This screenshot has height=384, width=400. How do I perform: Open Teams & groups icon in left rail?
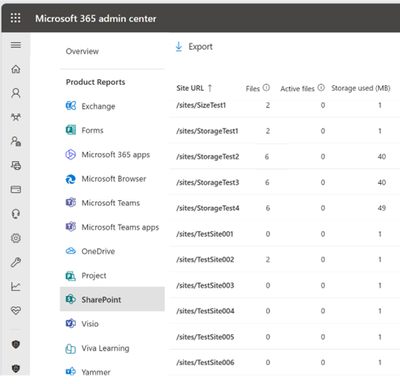(16, 117)
